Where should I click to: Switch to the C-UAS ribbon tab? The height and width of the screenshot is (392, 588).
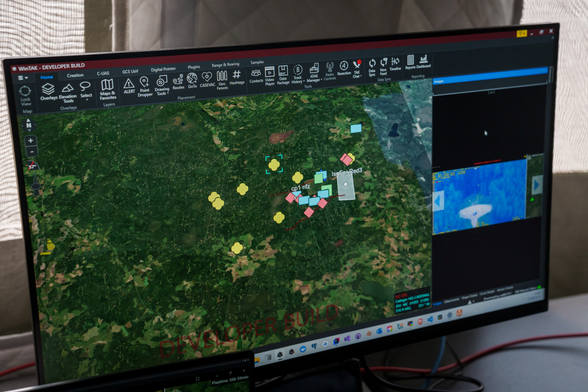103,73
